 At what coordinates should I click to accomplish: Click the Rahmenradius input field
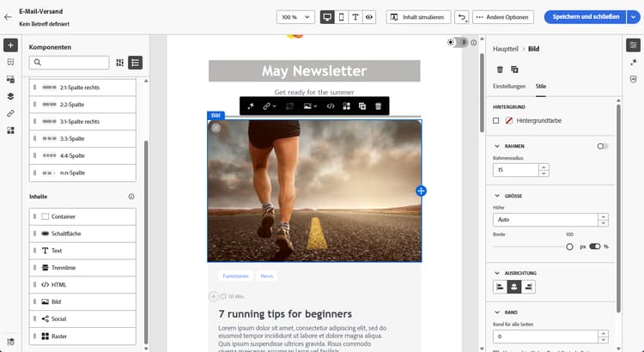click(516, 170)
